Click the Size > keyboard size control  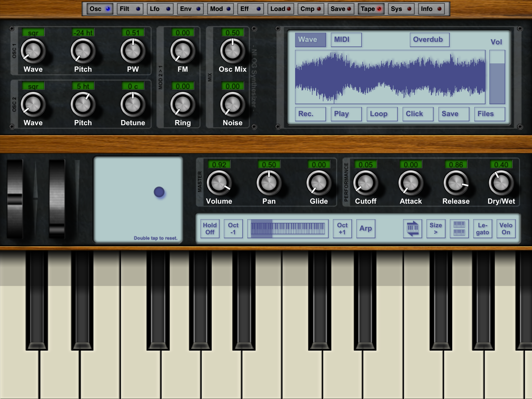click(x=436, y=229)
